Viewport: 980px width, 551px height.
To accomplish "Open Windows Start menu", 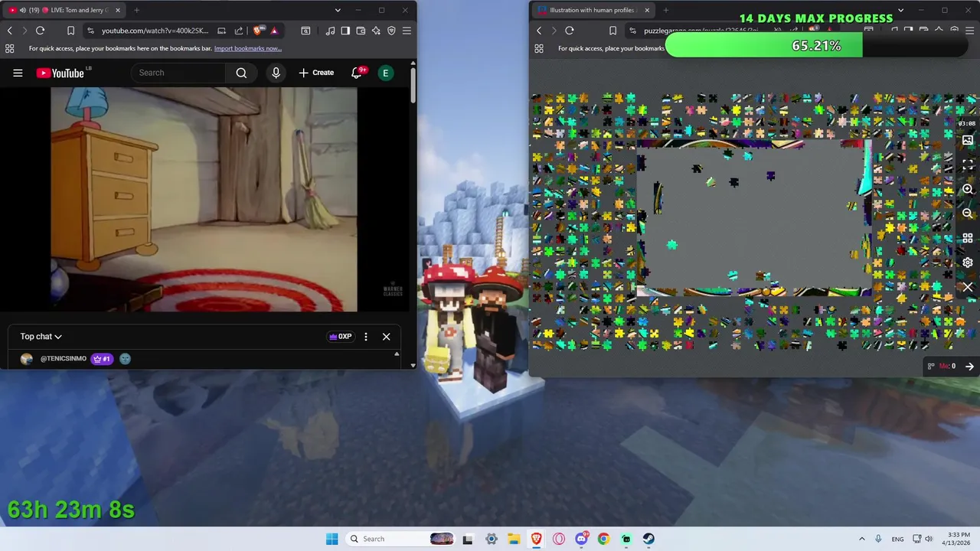I will click(x=332, y=539).
